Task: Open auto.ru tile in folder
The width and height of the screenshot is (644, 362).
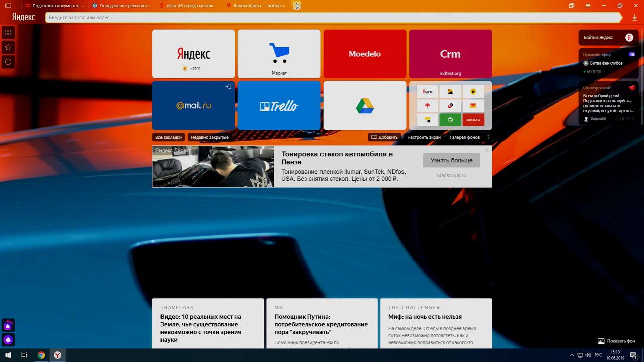Action: tap(473, 120)
